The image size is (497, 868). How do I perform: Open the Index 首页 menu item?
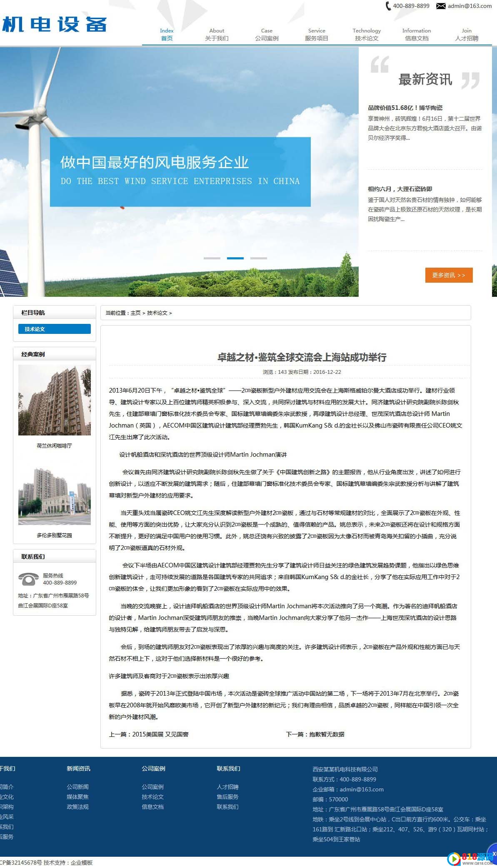coord(167,35)
